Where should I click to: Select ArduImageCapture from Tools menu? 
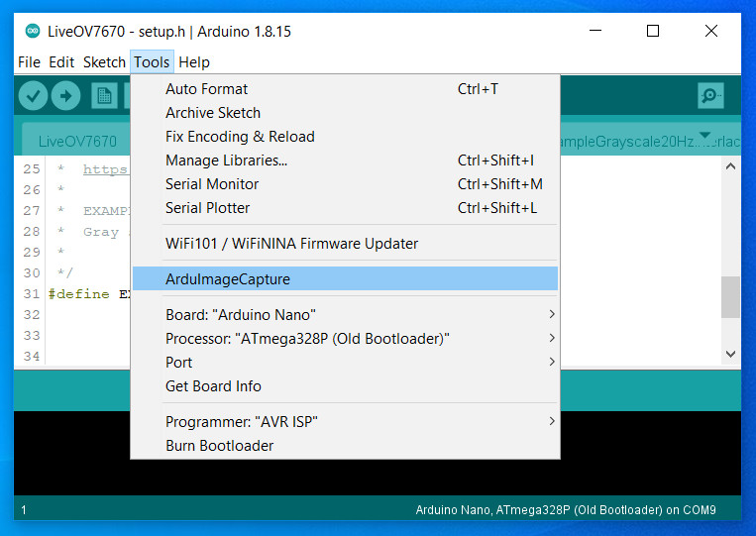(x=228, y=279)
